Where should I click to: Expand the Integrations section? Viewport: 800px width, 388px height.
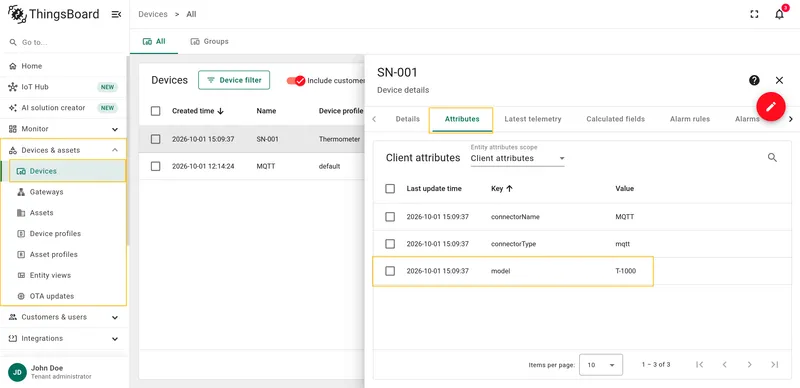pos(63,338)
